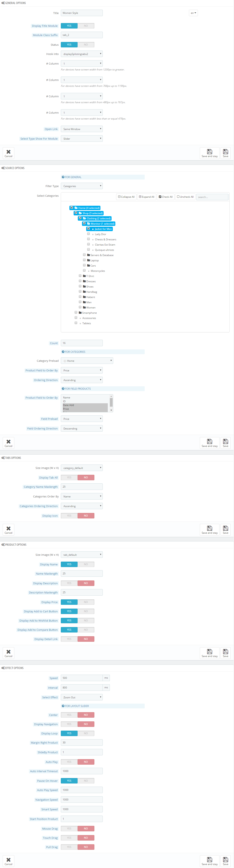Click the folder icon beside Cars category
234x868 pixels.
coord(88,265)
